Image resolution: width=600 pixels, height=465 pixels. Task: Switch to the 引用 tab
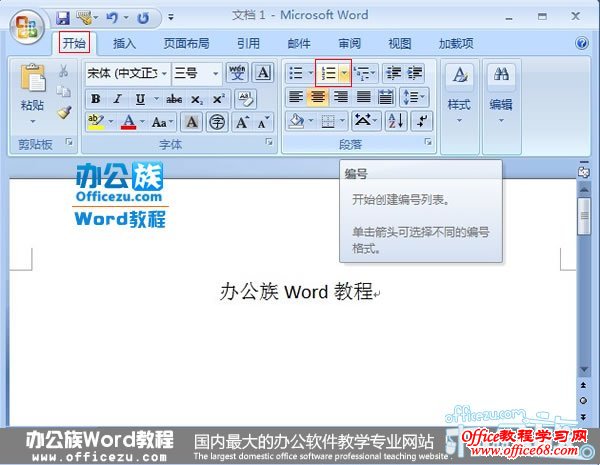(x=248, y=43)
